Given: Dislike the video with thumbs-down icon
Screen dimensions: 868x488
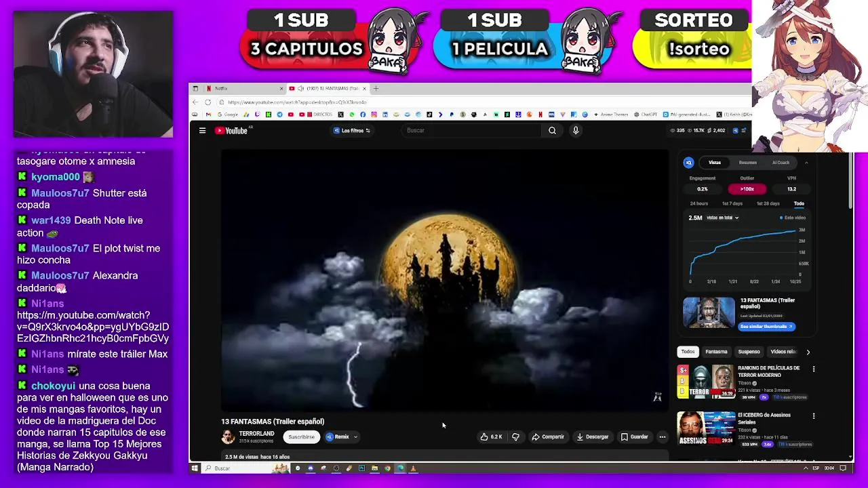Looking at the screenshot, I should [x=515, y=437].
